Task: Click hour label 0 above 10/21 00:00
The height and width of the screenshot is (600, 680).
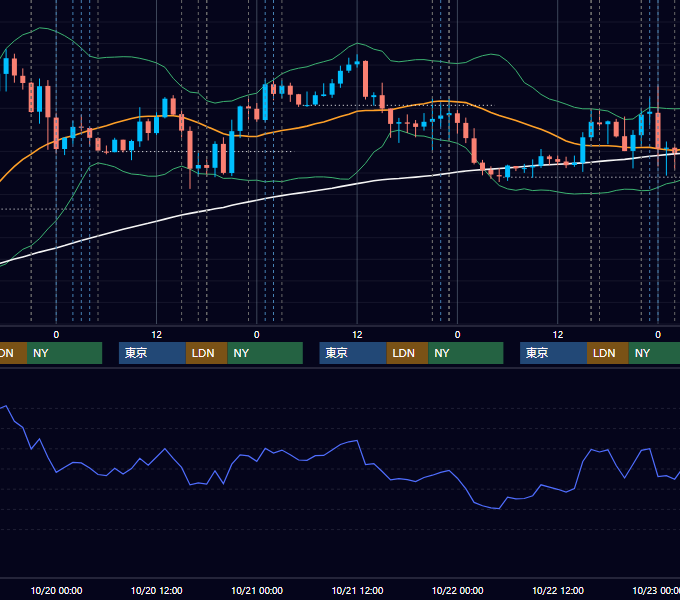Action: coord(257,335)
